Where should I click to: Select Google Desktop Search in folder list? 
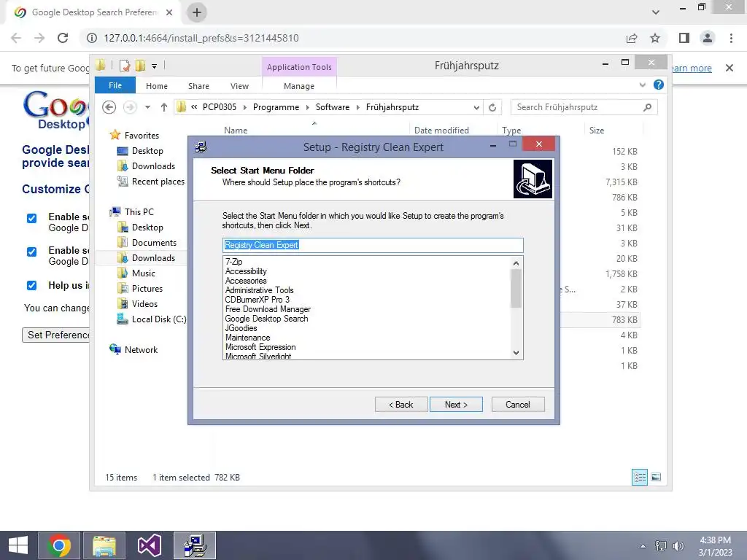click(266, 319)
